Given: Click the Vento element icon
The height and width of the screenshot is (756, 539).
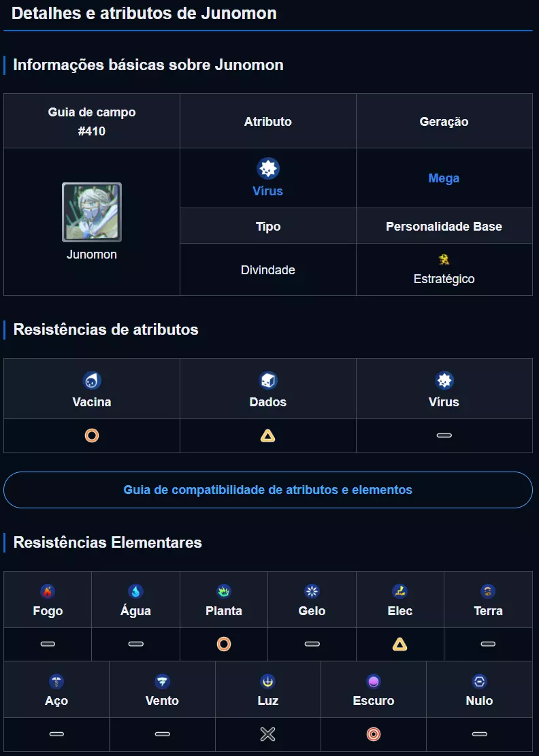Looking at the screenshot, I should pos(162,681).
